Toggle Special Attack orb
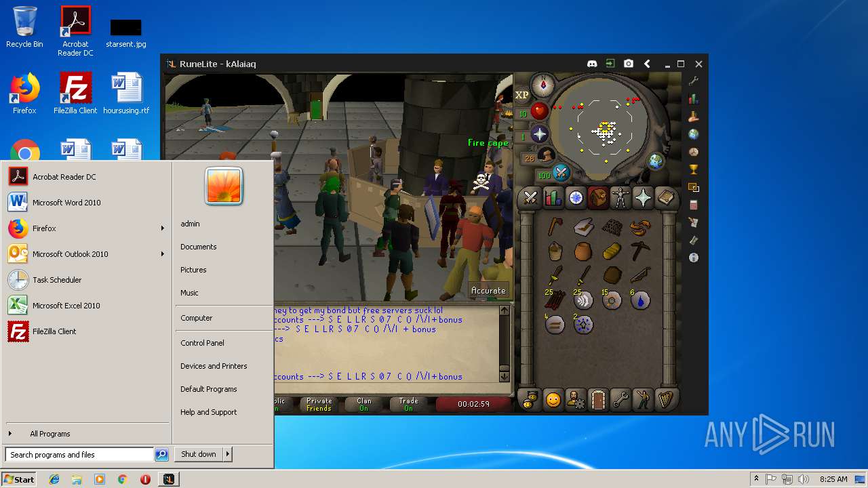Image resolution: width=868 pixels, height=488 pixels. click(x=561, y=174)
